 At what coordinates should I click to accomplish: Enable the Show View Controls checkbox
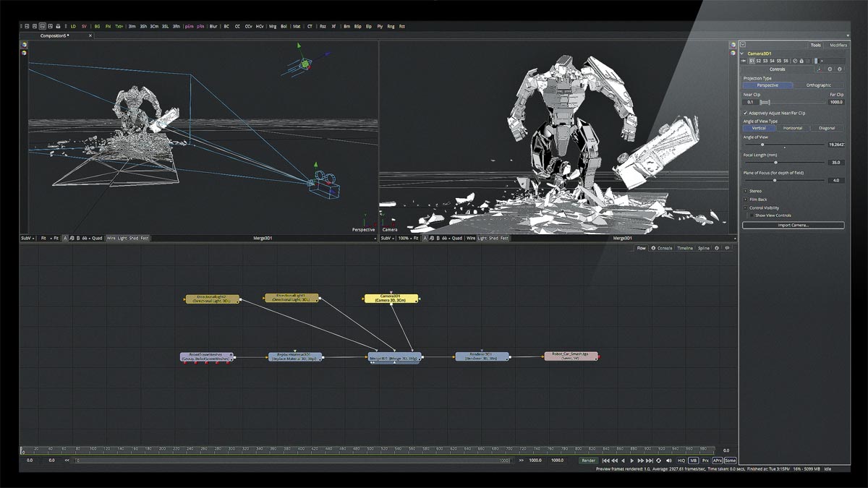pyautogui.click(x=752, y=215)
